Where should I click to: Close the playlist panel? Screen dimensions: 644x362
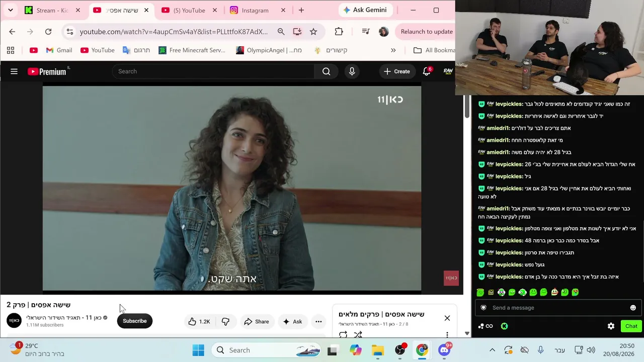point(447,318)
